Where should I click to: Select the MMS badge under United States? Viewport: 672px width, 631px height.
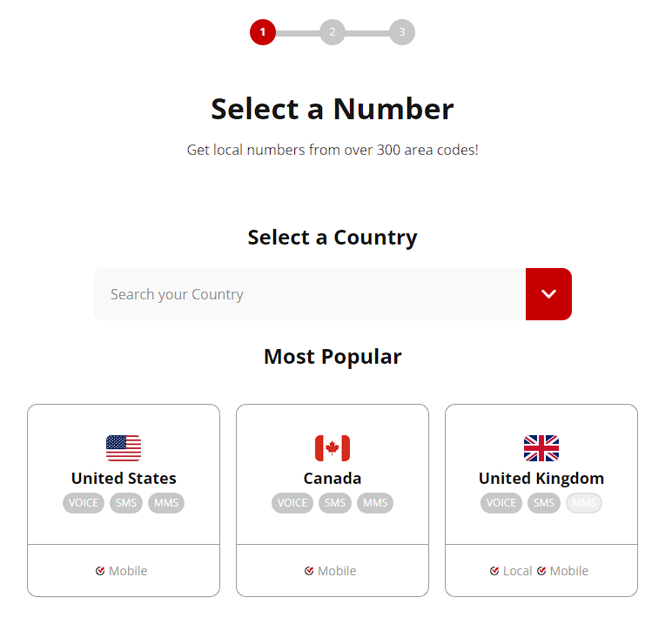coord(166,503)
